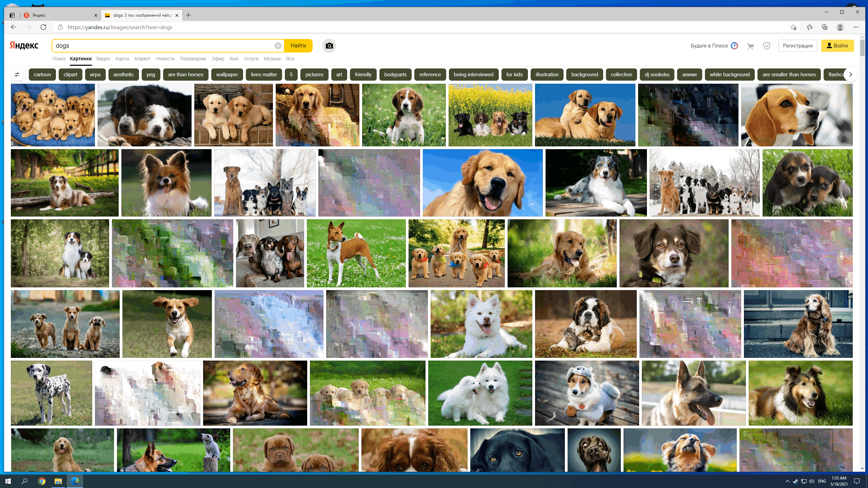Screen dimensions: 868x488
Task: Open the clock and date in taskbar
Action: pos(839,481)
